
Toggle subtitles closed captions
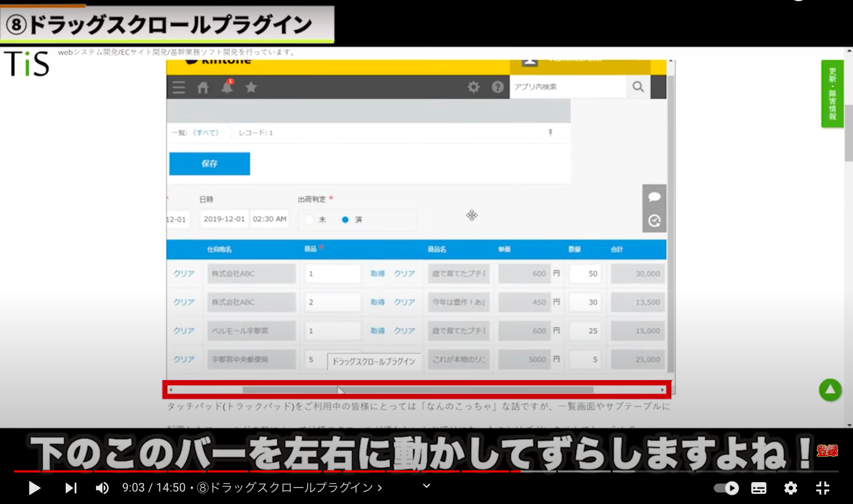pyautogui.click(x=758, y=488)
